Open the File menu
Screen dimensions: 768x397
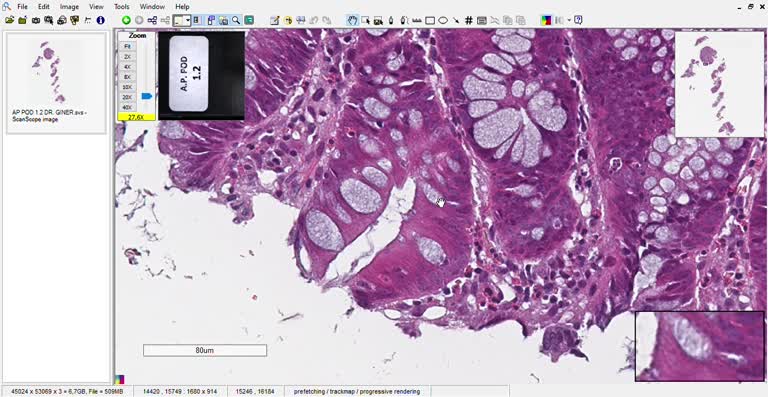[23, 7]
